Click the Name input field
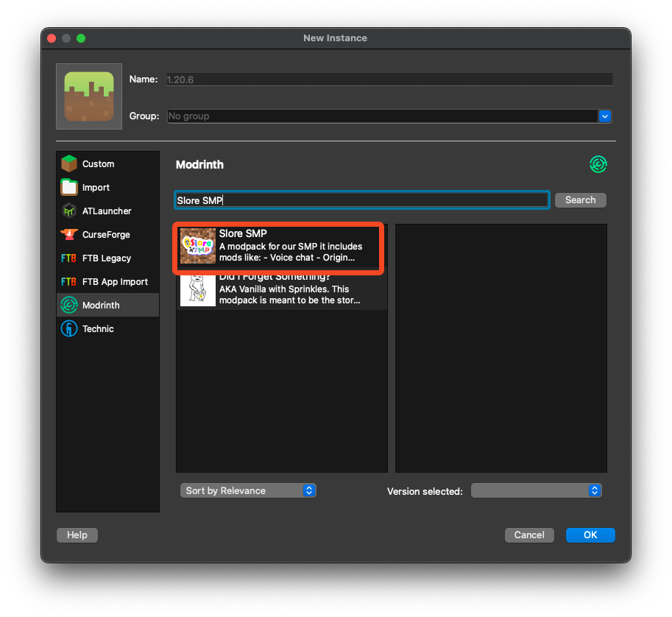This screenshot has height=617, width=672. pyautogui.click(x=389, y=79)
